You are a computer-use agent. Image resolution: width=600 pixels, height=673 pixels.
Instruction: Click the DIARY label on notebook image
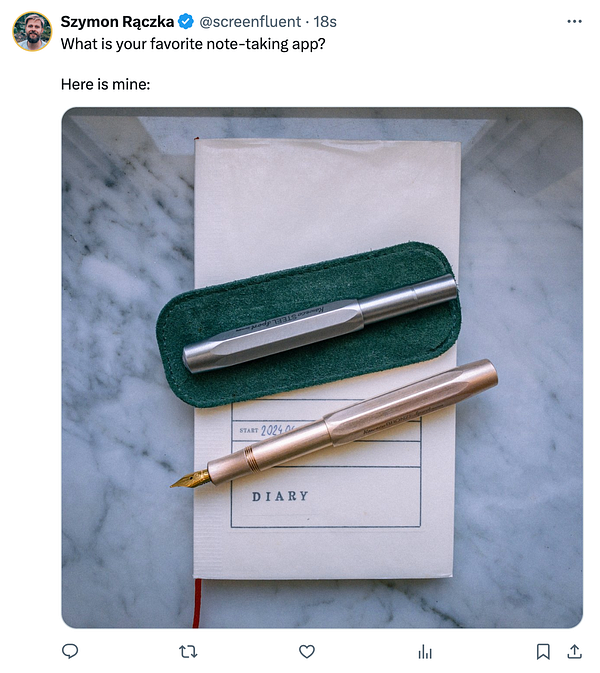(x=280, y=497)
